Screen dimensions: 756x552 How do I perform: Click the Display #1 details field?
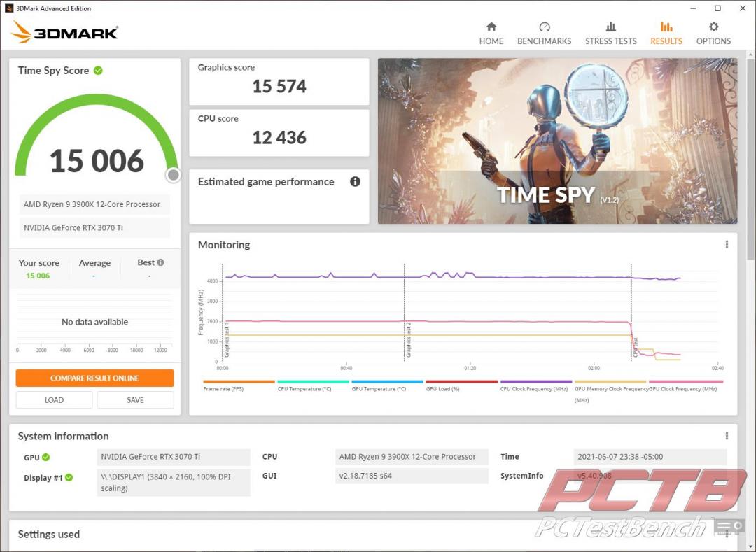coord(174,482)
